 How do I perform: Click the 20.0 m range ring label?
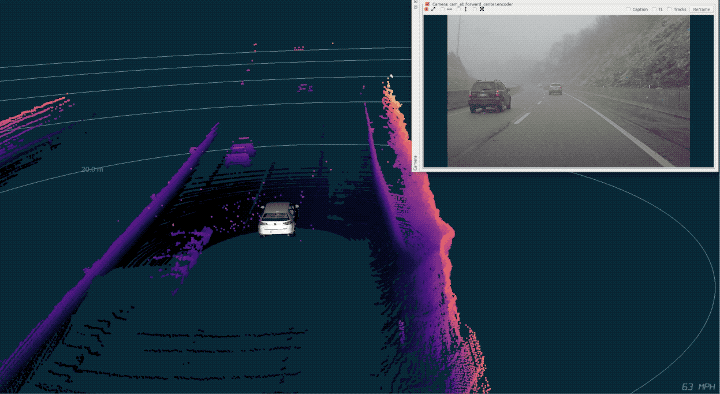click(x=92, y=169)
